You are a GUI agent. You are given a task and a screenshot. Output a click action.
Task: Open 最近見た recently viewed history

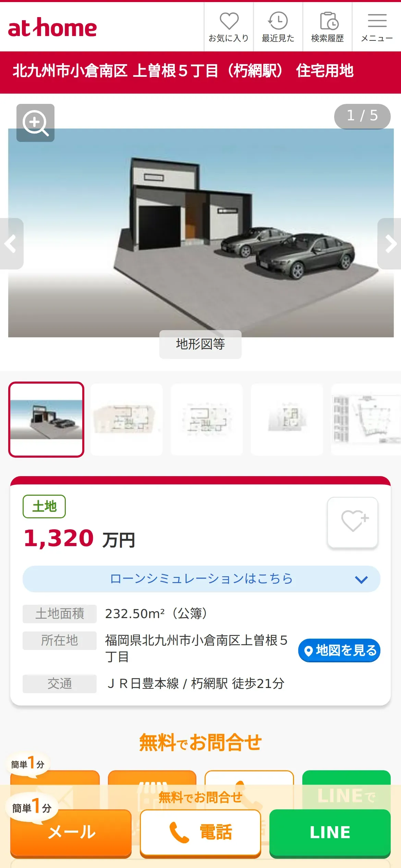click(x=278, y=27)
